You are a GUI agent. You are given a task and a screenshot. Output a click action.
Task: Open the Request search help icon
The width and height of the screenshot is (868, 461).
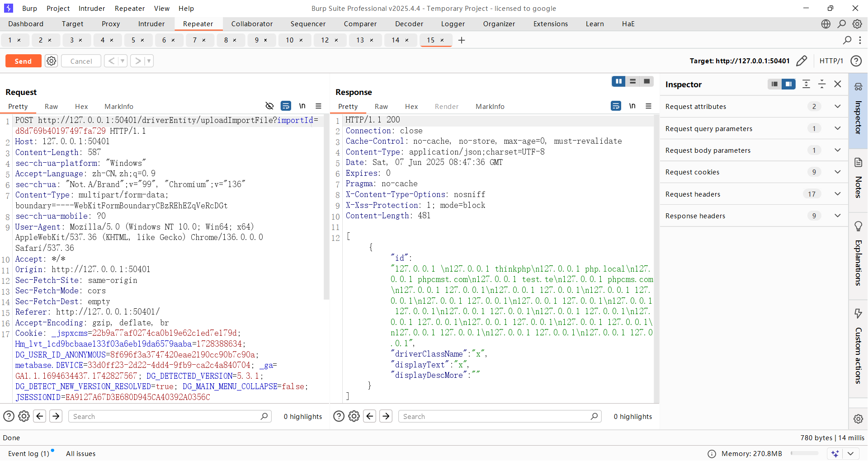coord(9,416)
